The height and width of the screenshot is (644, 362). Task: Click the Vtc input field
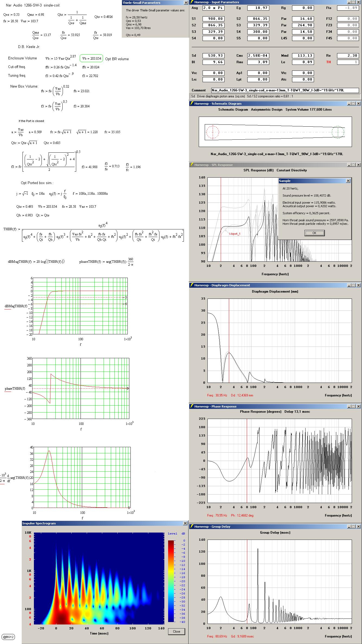(303, 73)
